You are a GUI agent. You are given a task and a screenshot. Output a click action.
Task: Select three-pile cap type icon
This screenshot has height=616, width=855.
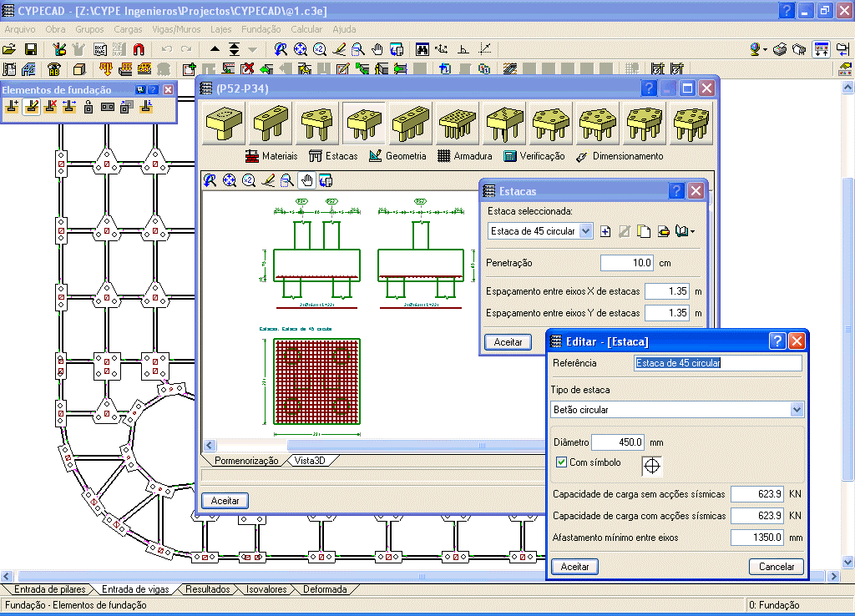click(317, 124)
